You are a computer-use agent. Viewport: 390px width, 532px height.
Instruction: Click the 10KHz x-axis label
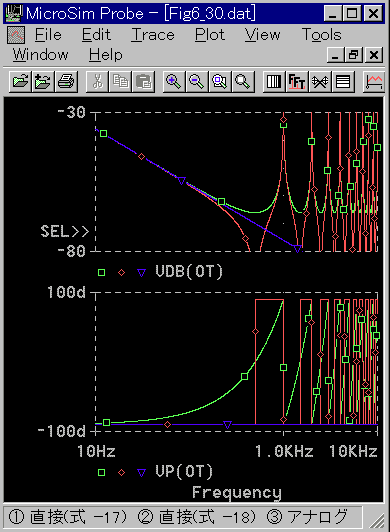pyautogui.click(x=353, y=451)
